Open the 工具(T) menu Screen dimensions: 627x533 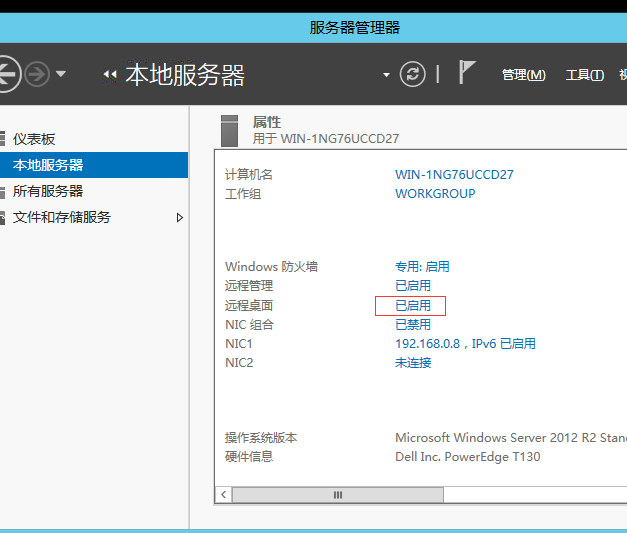(x=585, y=75)
